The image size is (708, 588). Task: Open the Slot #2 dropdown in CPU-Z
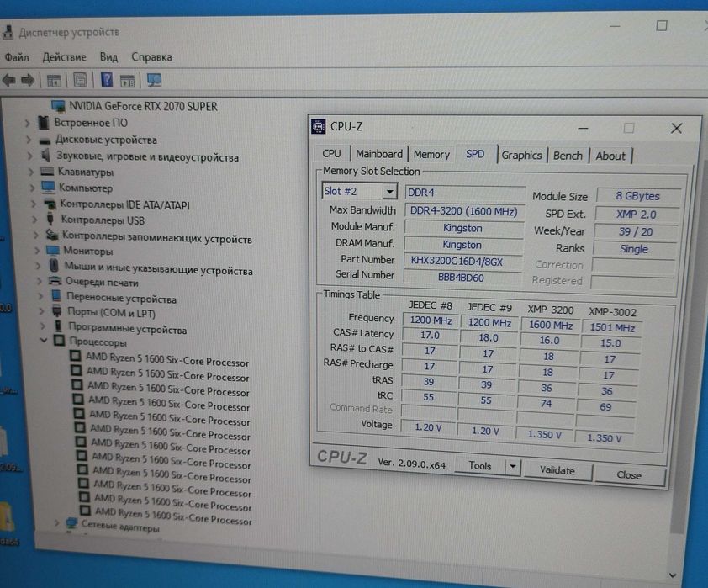[389, 192]
